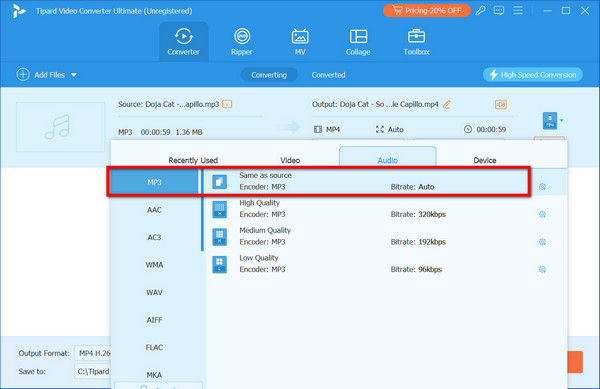
Task: Open the ID3 tag editor icon
Action: click(x=501, y=104)
